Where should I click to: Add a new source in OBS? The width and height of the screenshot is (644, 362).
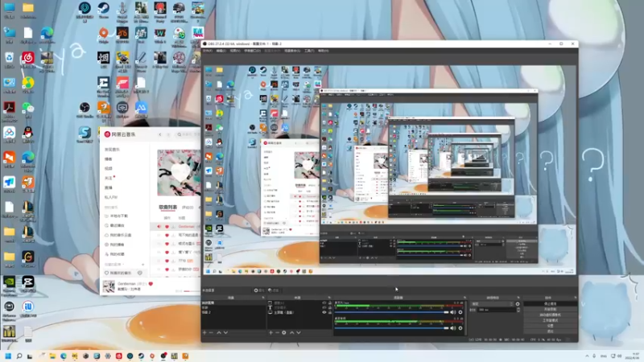[x=270, y=332]
